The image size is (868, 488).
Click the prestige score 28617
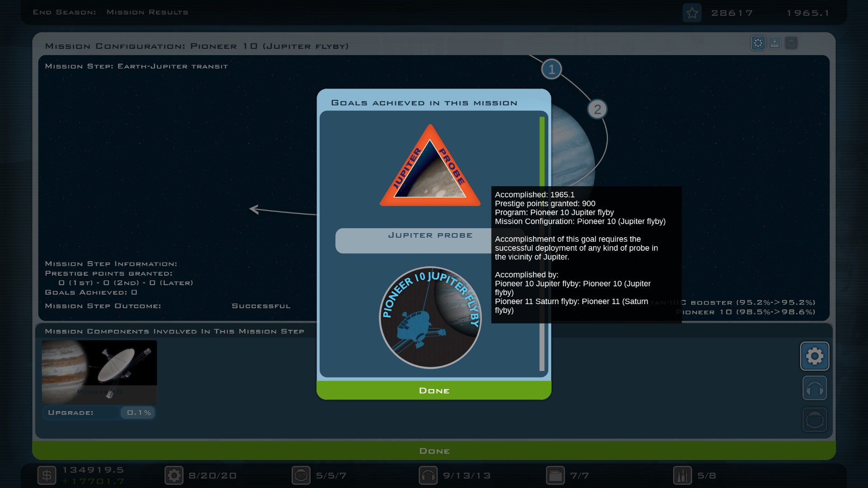pos(732,13)
